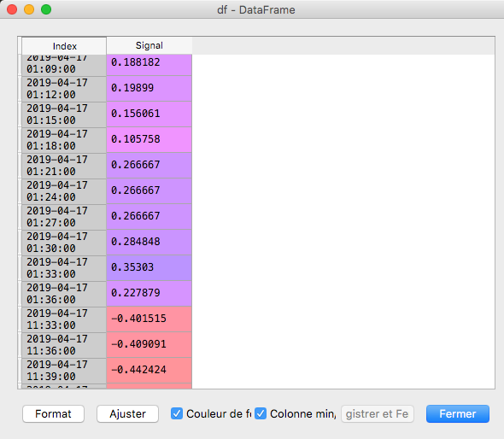Minimize window with yellow button
The height and width of the screenshot is (439, 504).
click(x=29, y=9)
